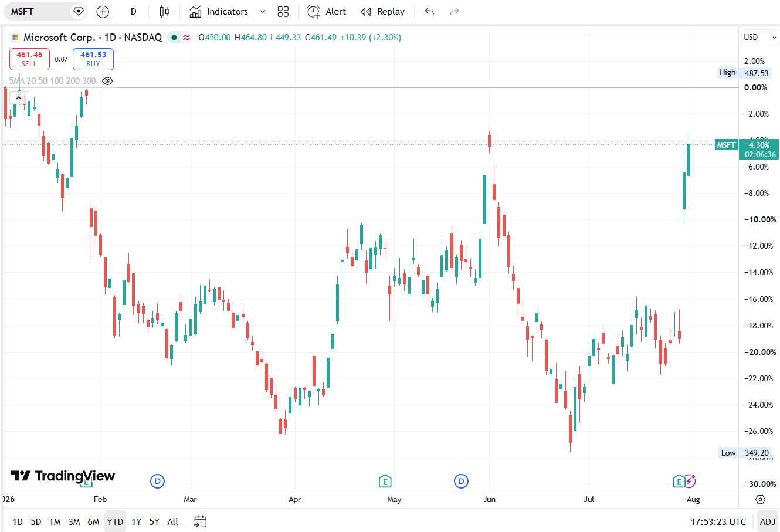Show All available data range
This screenshot has width=780, height=532.
[x=172, y=521]
